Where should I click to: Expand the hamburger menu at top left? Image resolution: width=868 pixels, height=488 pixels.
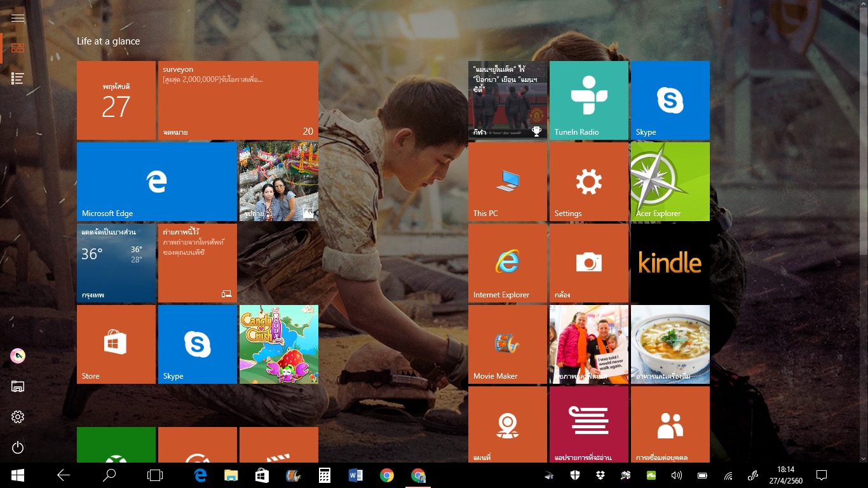(18, 18)
